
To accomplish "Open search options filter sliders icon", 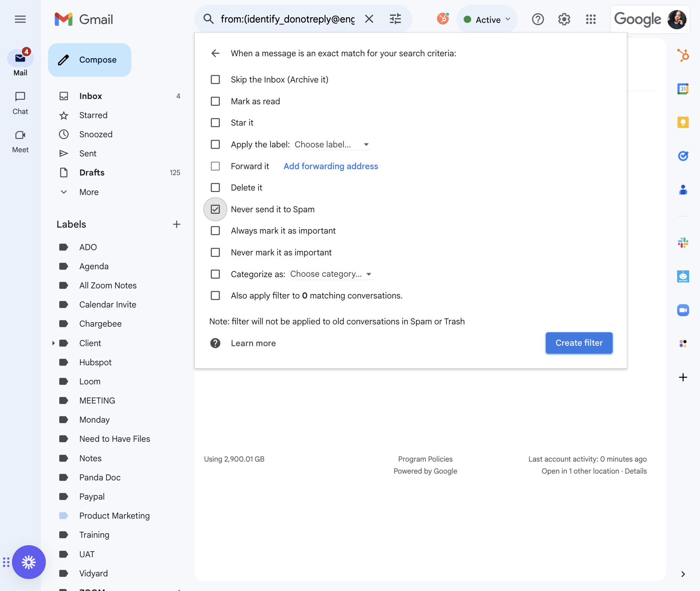I will click(x=395, y=19).
